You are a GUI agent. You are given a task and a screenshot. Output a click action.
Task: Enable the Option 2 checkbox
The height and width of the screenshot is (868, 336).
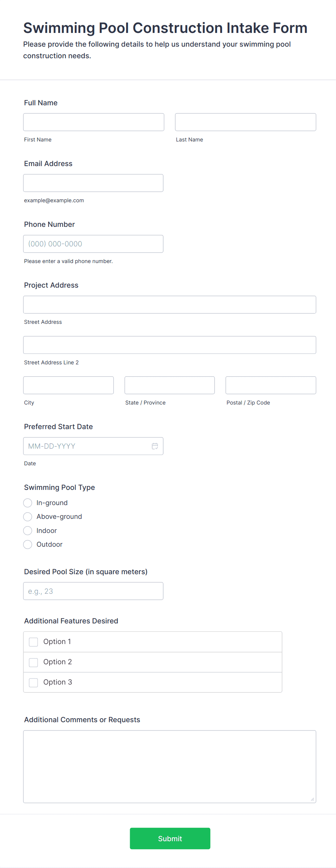pos(34,662)
